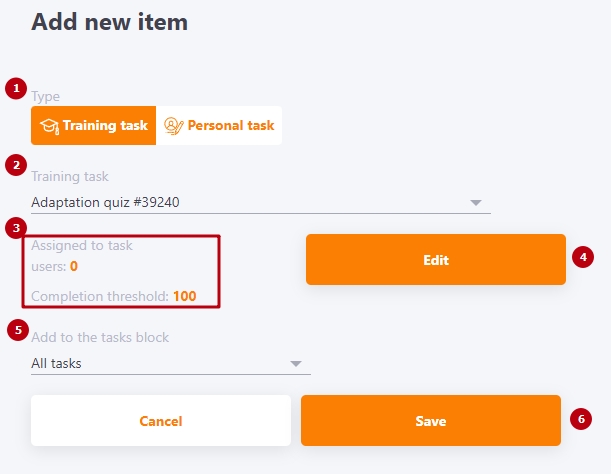The width and height of the screenshot is (611, 474).
Task: Select the Adaptation quiz #39240 field
Action: click(261, 203)
